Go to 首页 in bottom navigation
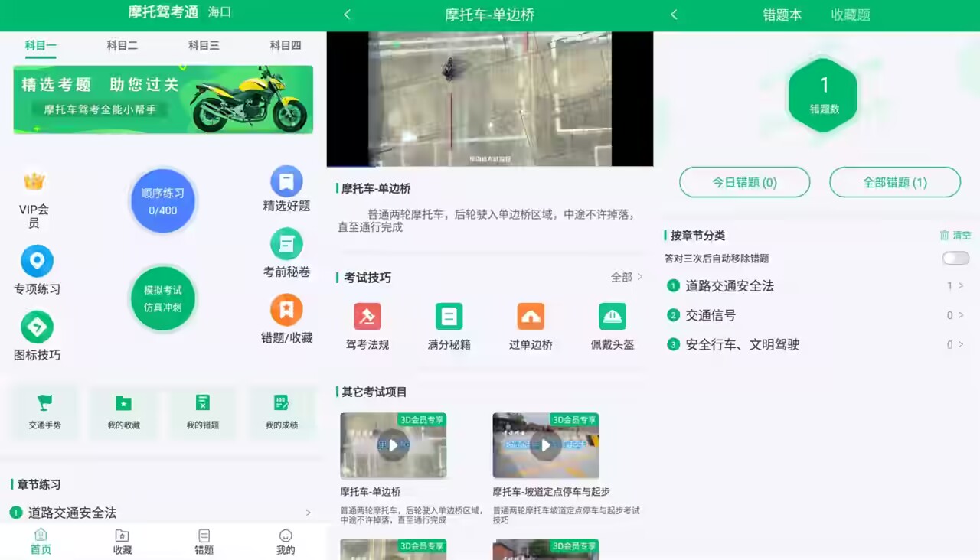The width and height of the screenshot is (980, 560). [x=41, y=542]
